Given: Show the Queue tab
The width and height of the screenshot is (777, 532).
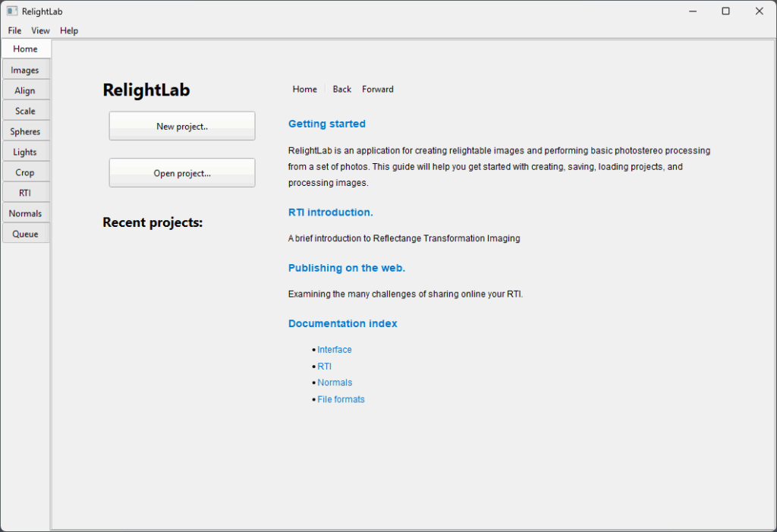Looking at the screenshot, I should click(x=25, y=234).
